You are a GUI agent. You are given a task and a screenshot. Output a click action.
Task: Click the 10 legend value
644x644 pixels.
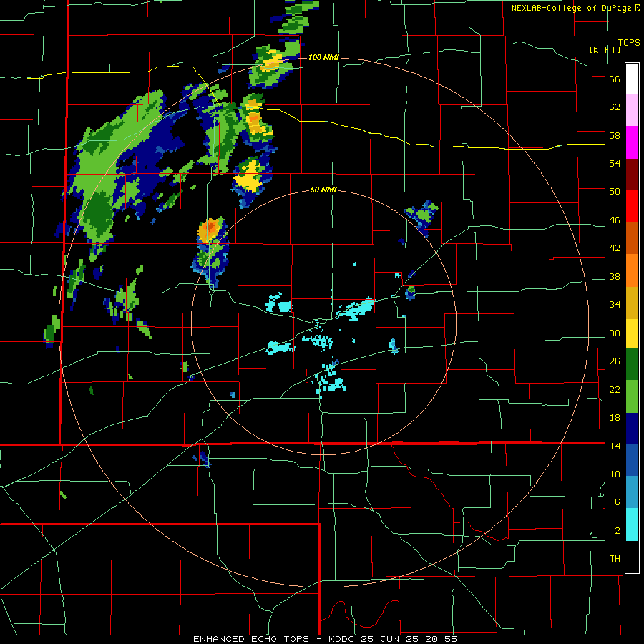pos(615,474)
